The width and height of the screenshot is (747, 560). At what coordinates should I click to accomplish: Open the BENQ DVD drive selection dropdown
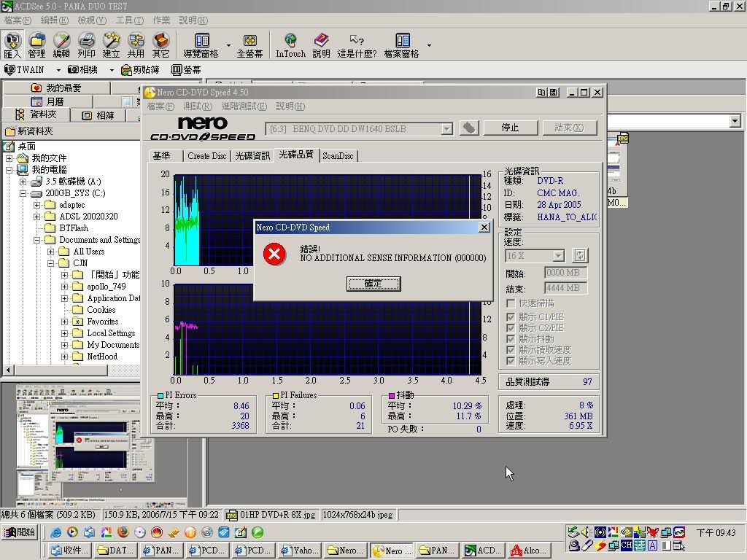[x=446, y=129]
